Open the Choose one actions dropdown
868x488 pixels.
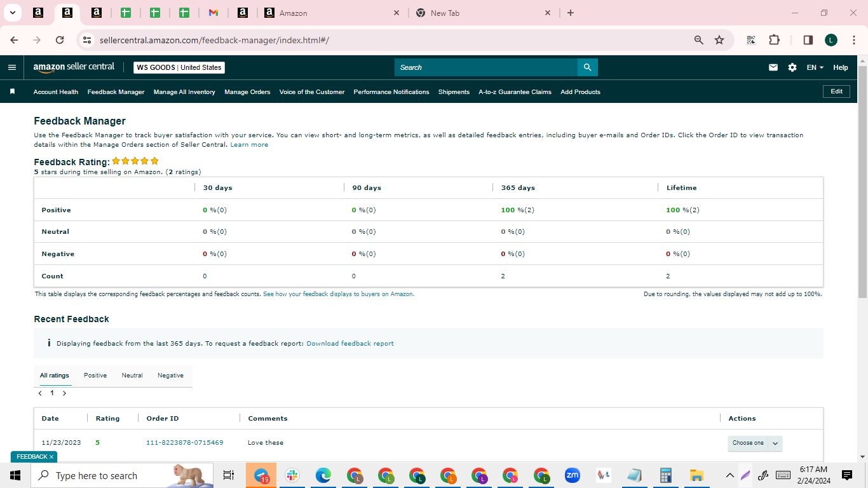point(755,443)
